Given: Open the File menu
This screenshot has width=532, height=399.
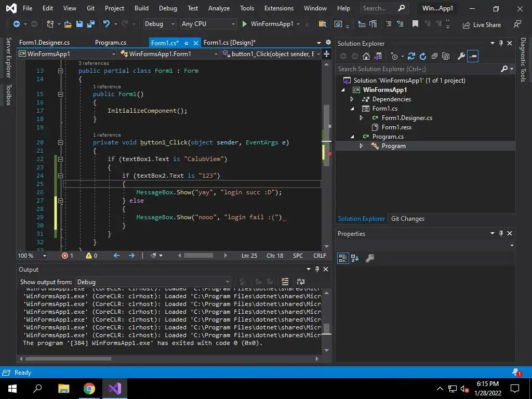Looking at the screenshot, I should click(28, 8).
